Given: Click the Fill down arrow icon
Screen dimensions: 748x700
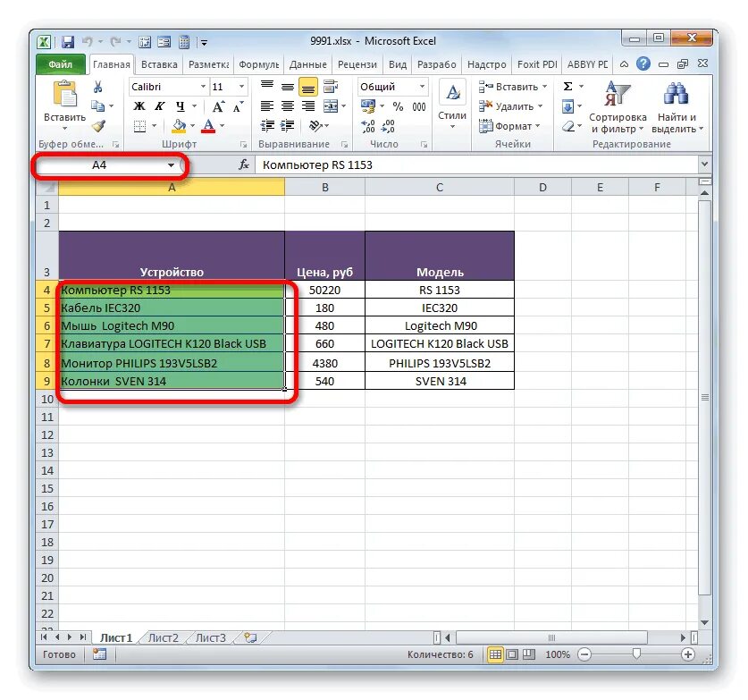Looking at the screenshot, I should [x=567, y=106].
